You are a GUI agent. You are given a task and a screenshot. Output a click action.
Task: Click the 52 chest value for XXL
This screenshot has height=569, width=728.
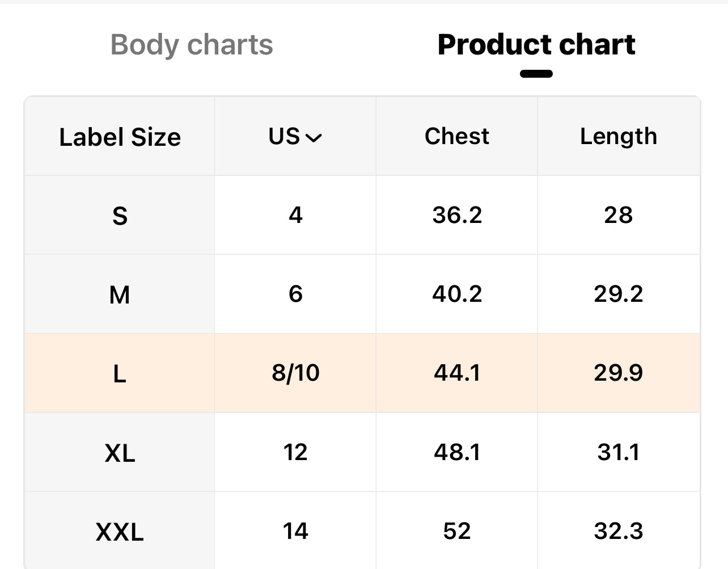click(456, 531)
